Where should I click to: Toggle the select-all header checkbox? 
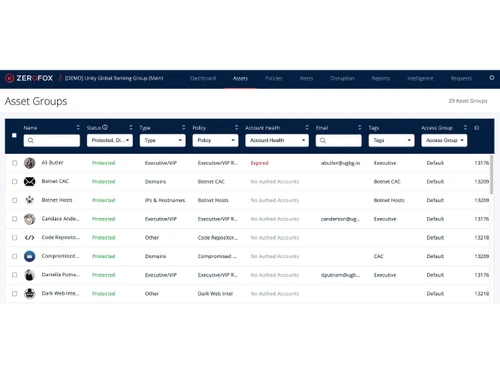14,135
